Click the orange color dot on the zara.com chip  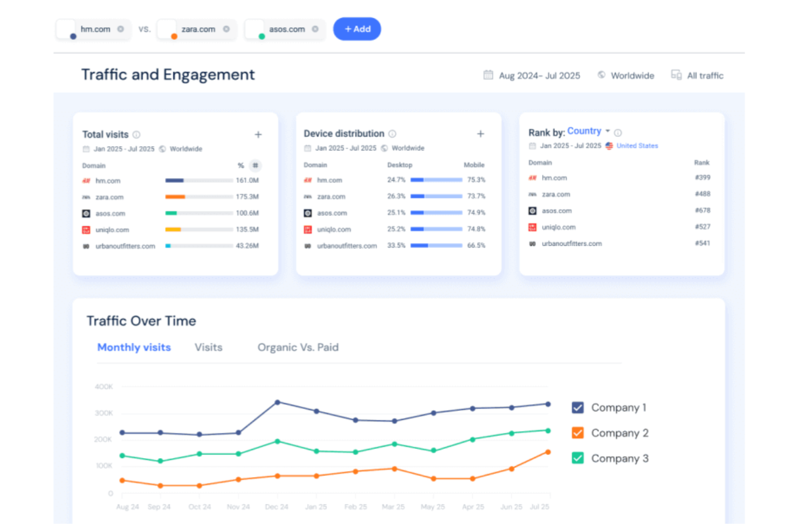coord(174,36)
